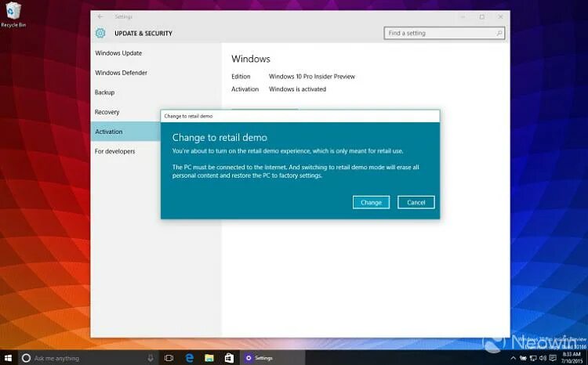Select the Activation sidebar item
This screenshot has height=365, width=588.
click(125, 132)
